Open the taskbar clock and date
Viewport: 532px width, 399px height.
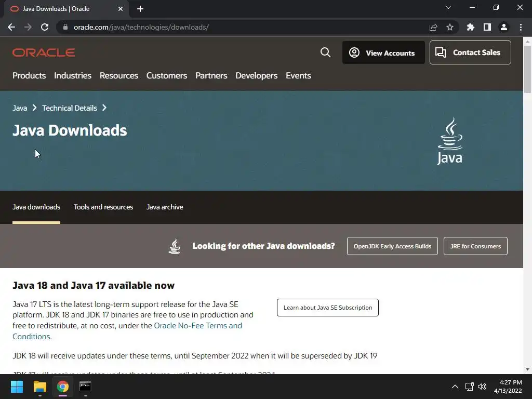click(x=508, y=387)
